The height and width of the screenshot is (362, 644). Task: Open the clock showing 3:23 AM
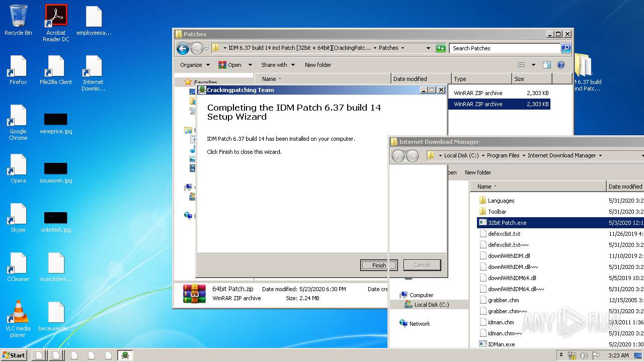point(618,355)
